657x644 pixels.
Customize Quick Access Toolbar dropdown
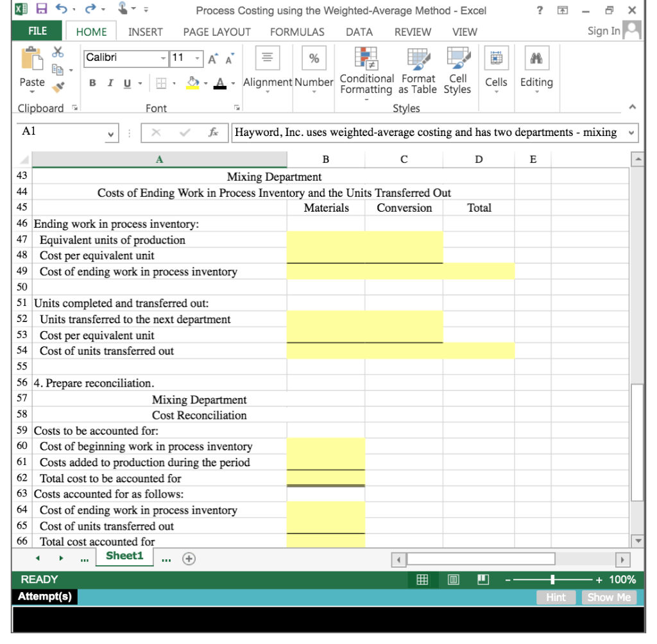[146, 9]
